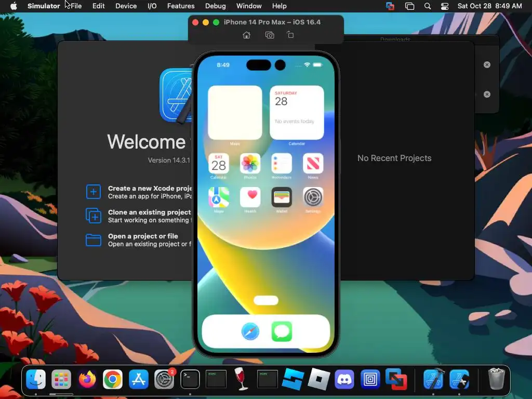
Task: Launch Firefox from the Dock
Action: pyautogui.click(x=87, y=379)
